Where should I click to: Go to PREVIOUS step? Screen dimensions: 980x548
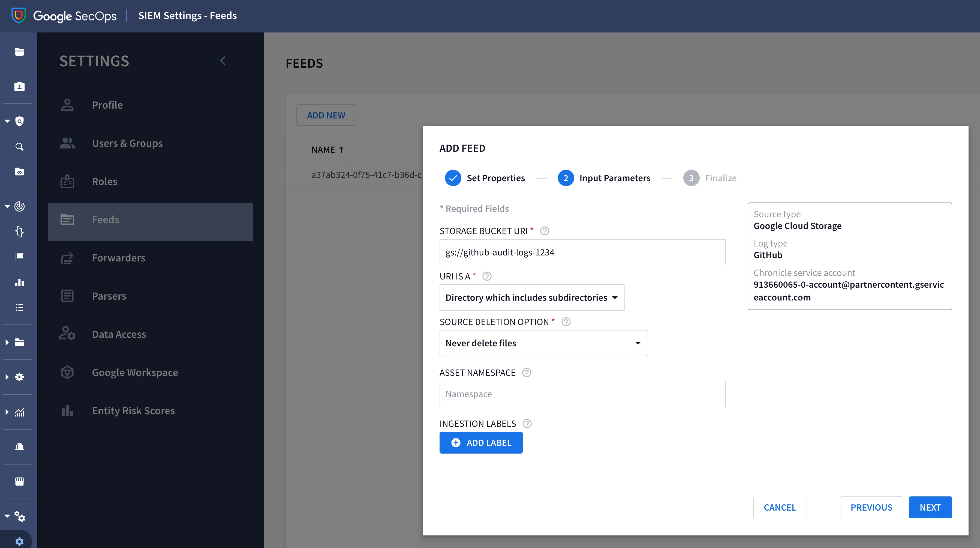871,507
